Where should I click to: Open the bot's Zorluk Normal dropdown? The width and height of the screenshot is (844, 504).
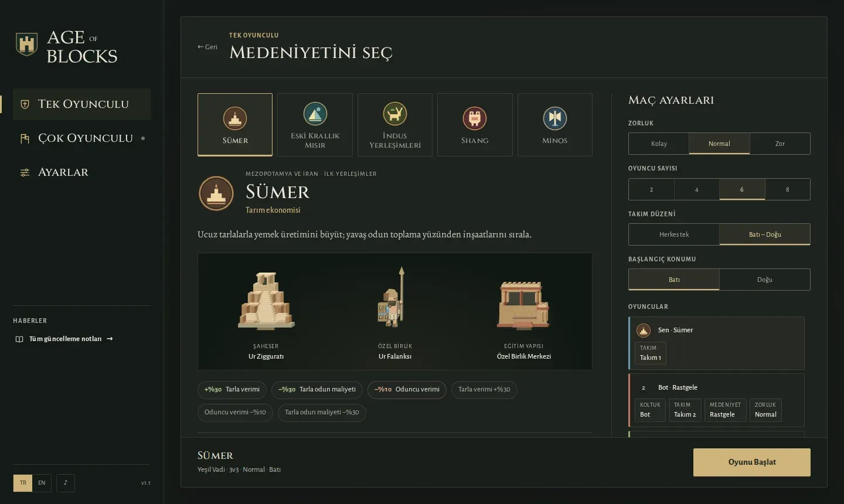765,410
